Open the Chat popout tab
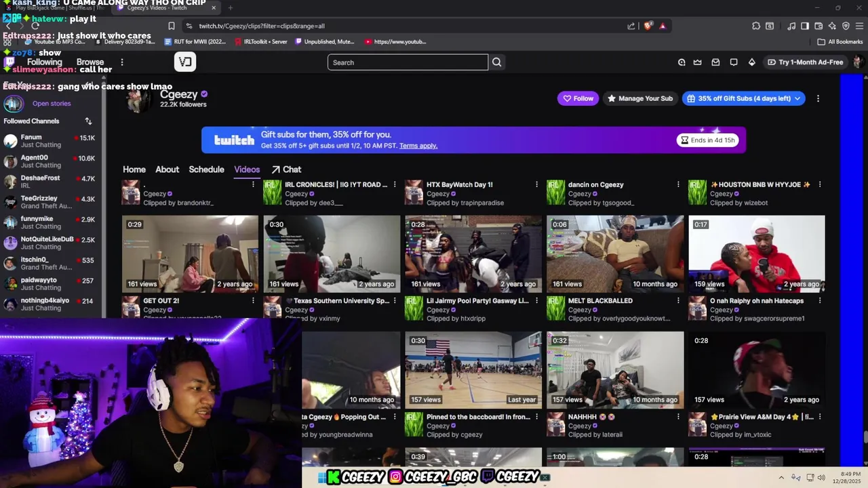 tap(286, 169)
